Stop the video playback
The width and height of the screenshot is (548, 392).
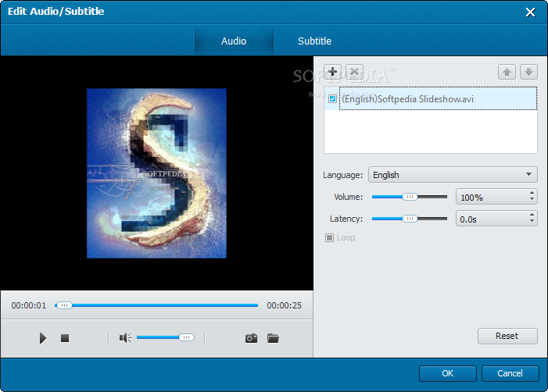[x=65, y=338]
